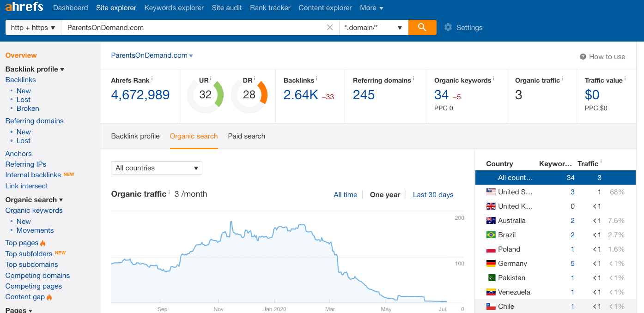644x313 pixels.
Task: Click the fire icon beside Content gap
Action: 49,297
